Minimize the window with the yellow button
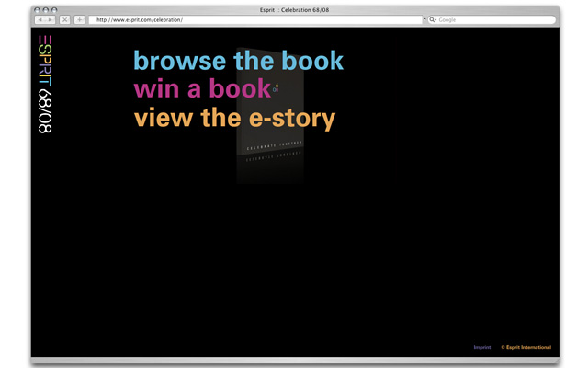 pyautogui.click(x=46, y=10)
